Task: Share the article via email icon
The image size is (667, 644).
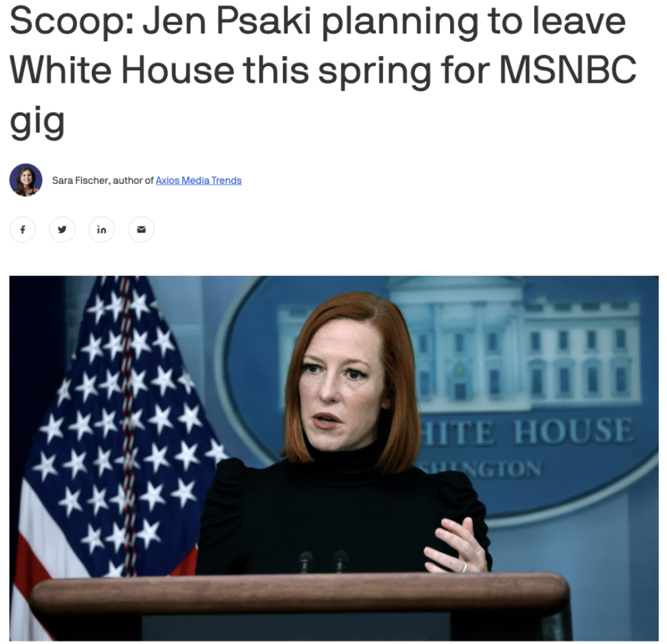Action: click(141, 229)
